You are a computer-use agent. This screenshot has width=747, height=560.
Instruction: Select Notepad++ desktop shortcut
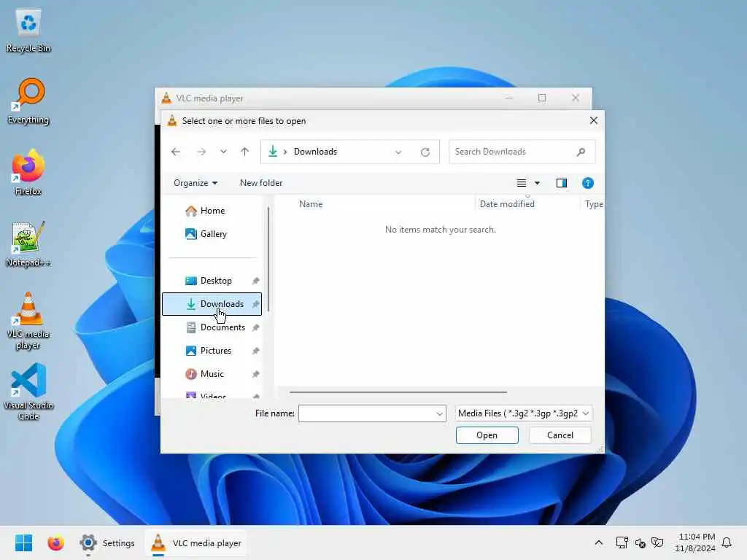pos(28,245)
